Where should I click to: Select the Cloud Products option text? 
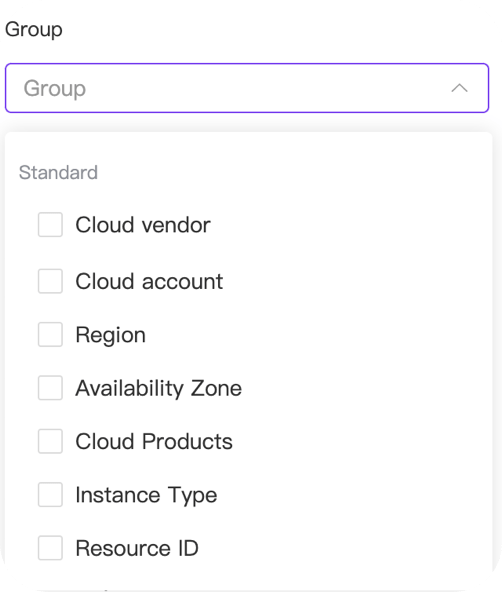pos(154,441)
